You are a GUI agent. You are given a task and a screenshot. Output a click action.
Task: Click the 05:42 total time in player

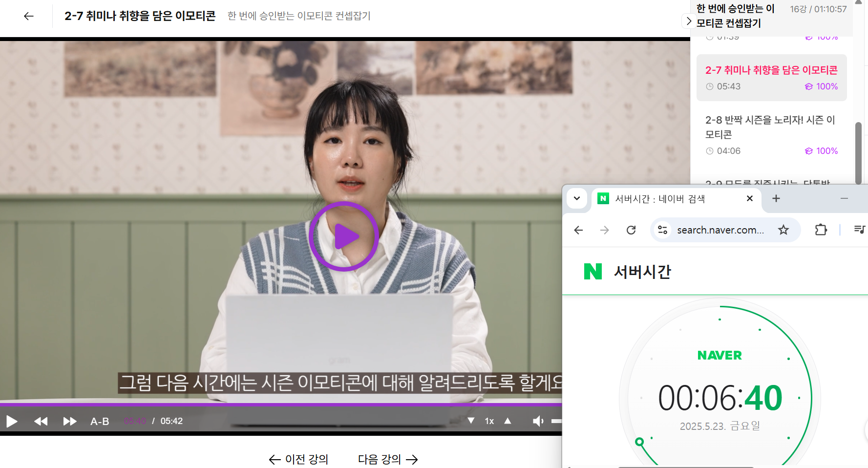point(171,421)
